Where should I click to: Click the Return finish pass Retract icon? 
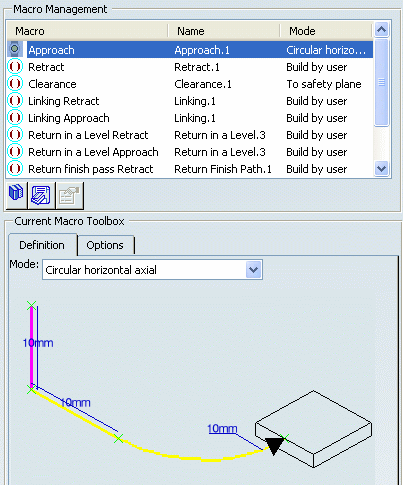click(15, 169)
